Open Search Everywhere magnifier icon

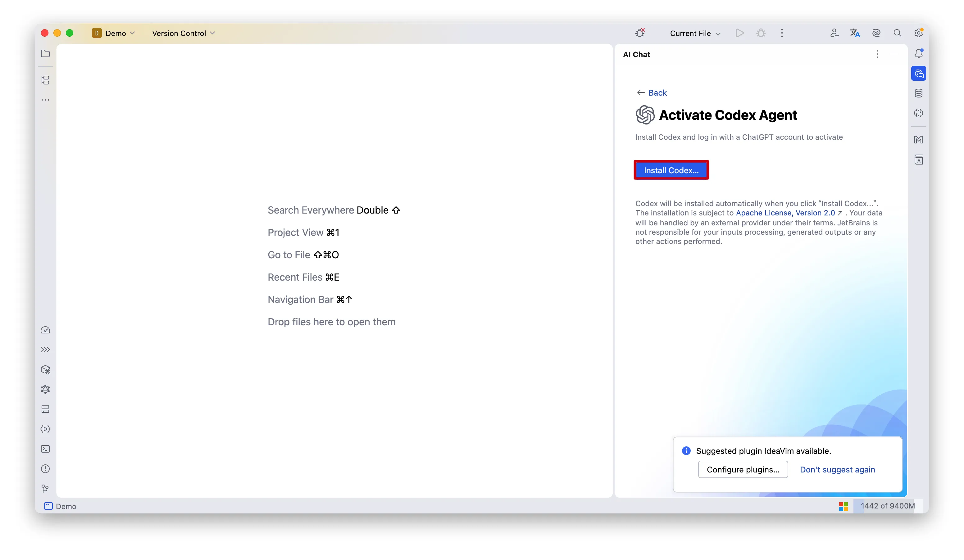point(897,33)
